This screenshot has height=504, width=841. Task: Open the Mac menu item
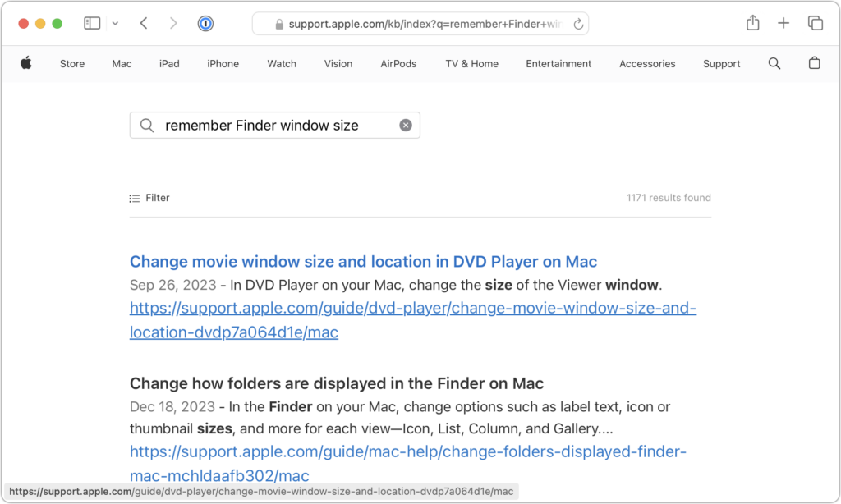pos(122,64)
